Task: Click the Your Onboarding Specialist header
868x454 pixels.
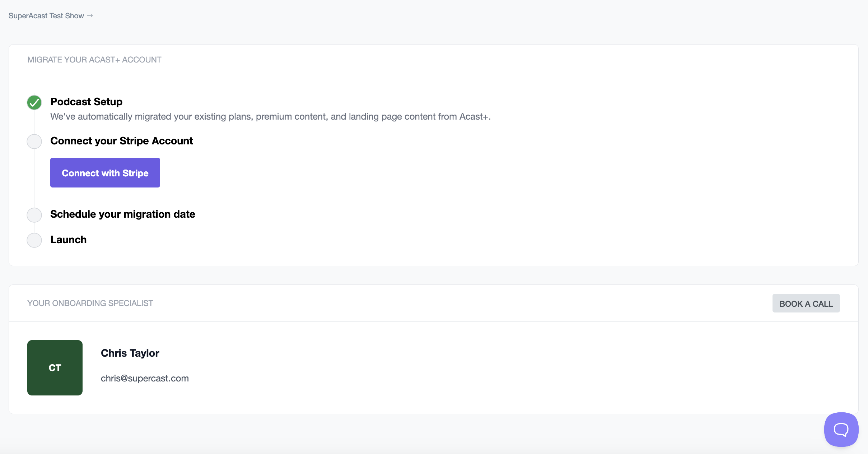Action: pos(90,303)
